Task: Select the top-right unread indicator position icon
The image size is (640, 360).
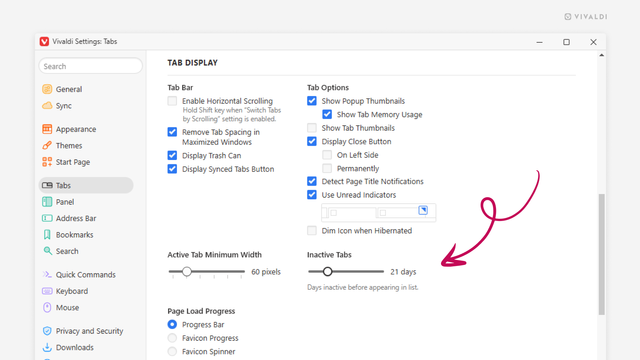Action: [x=423, y=210]
